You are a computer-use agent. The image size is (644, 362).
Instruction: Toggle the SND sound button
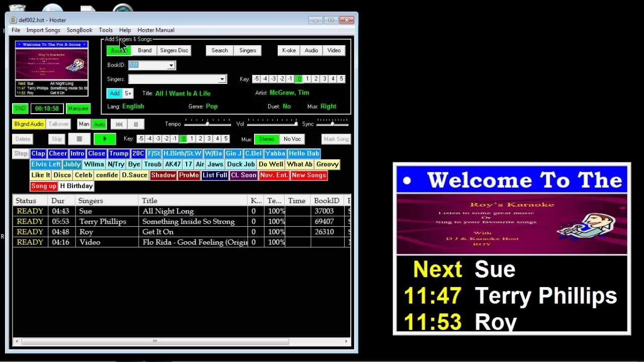point(20,109)
